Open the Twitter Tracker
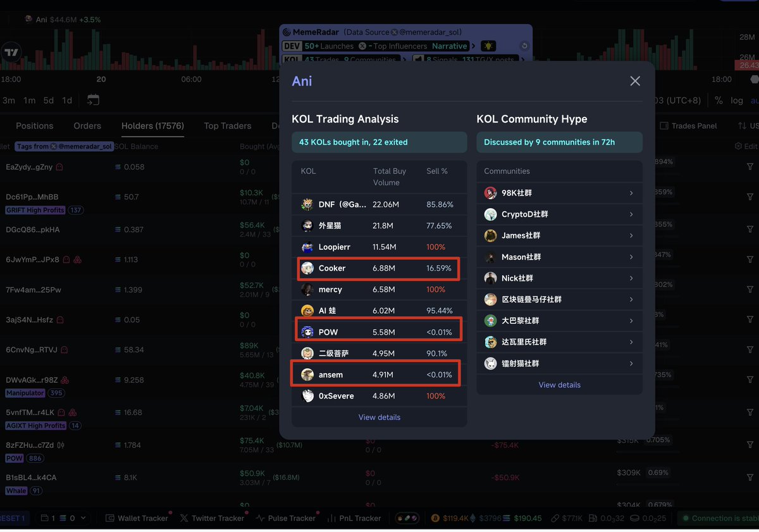Image resolution: width=759 pixels, height=532 pixels. click(212, 518)
